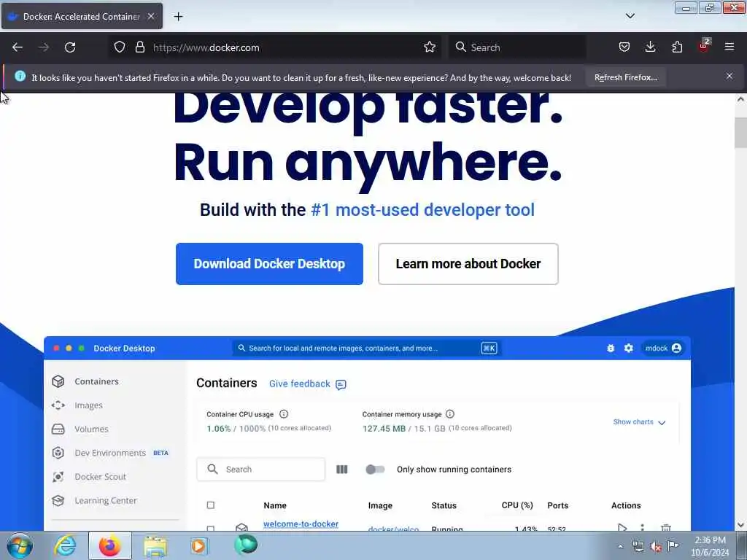Click the page vertical scrollbar thumb
The height and width of the screenshot is (560, 747).
(x=741, y=132)
